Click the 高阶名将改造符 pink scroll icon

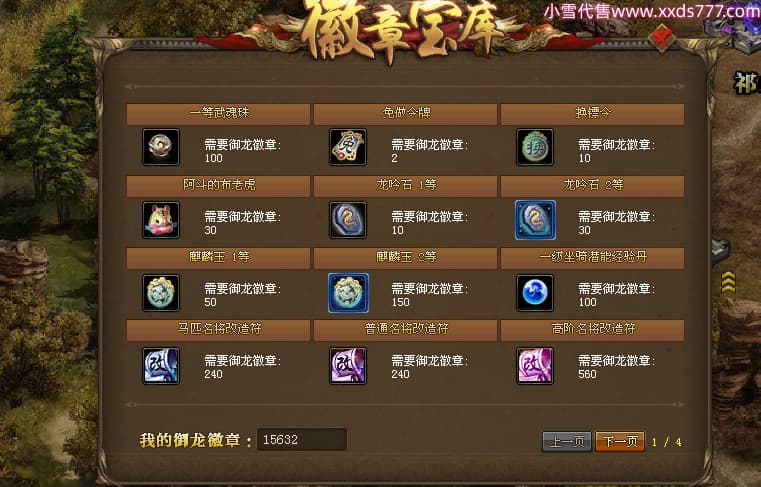[534, 366]
